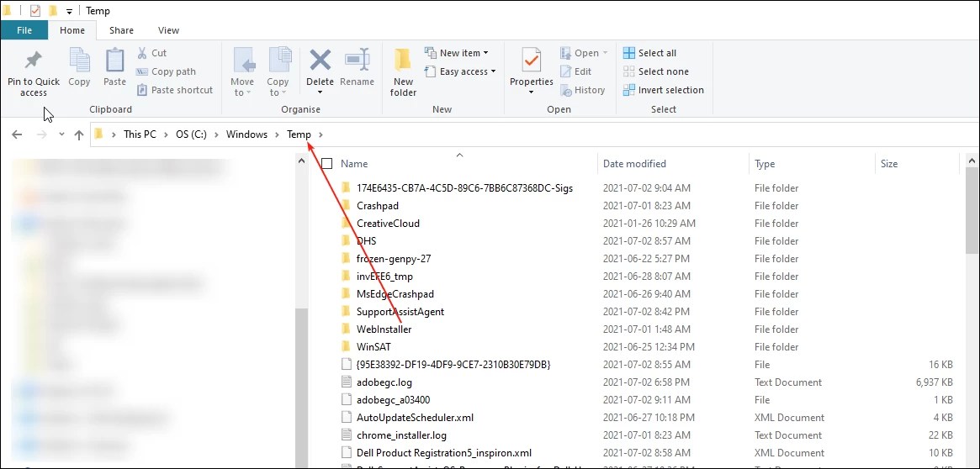Switch to the Home tab
The image size is (980, 469).
tap(72, 30)
